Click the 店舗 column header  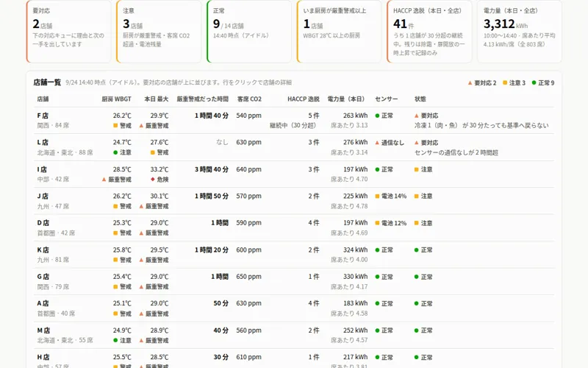43,99
